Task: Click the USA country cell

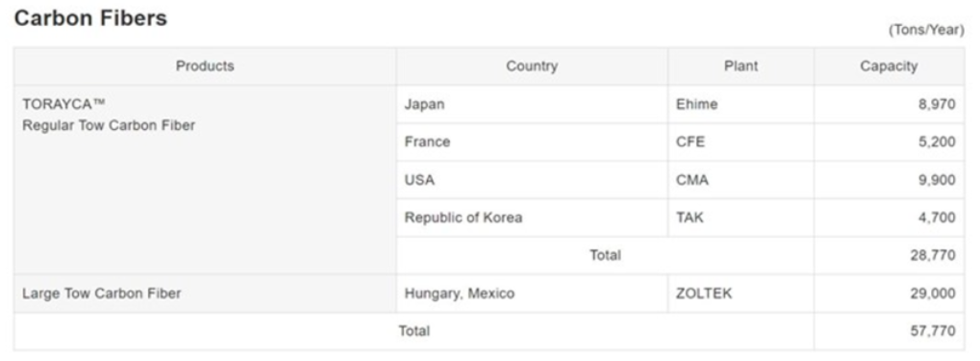Action: pyautogui.click(x=532, y=180)
